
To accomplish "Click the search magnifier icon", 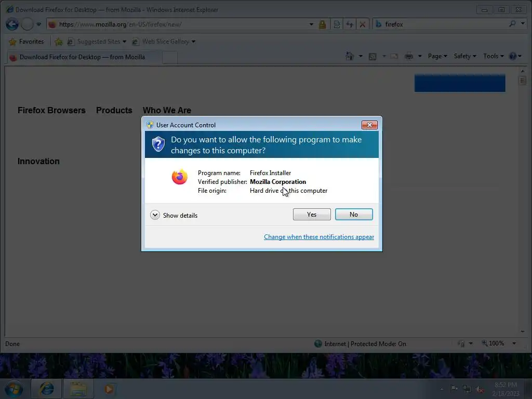I will click(x=512, y=24).
